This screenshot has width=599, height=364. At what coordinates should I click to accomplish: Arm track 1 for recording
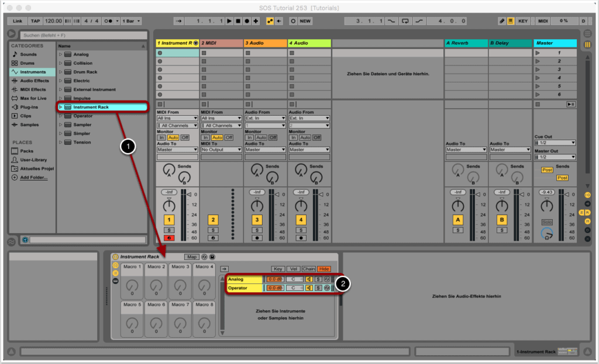(x=169, y=238)
